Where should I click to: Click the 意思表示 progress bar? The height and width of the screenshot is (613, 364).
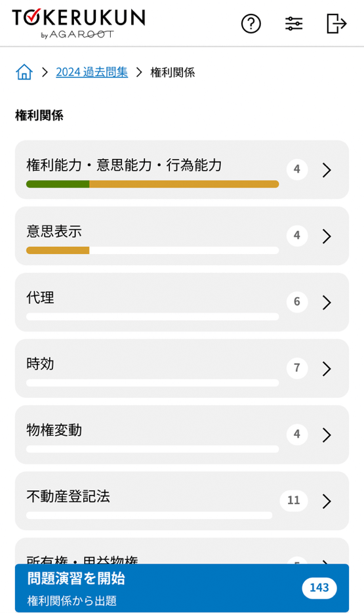pyautogui.click(x=152, y=250)
